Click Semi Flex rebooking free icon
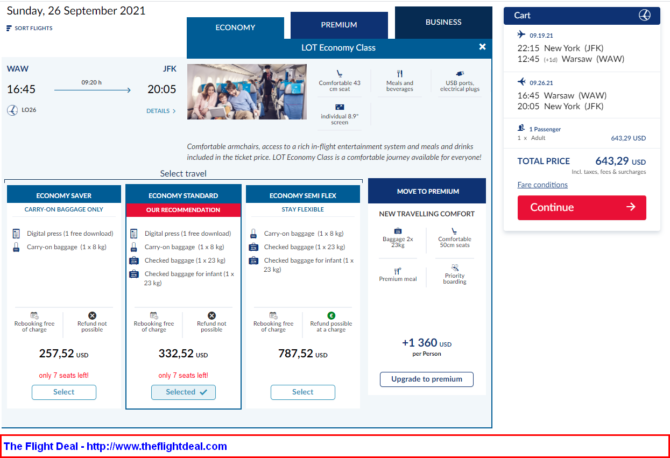 point(273,315)
